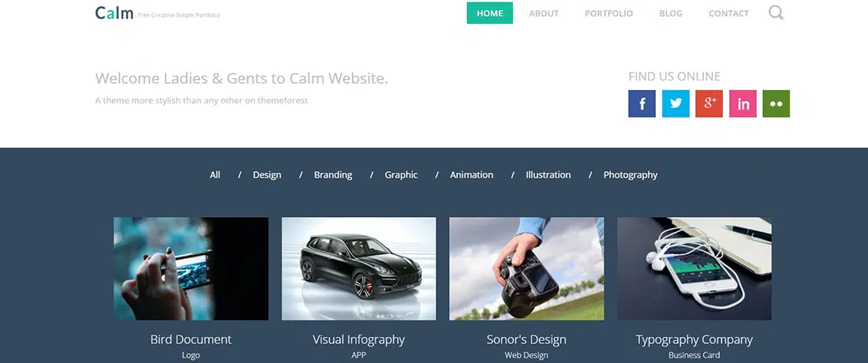Click the Typography Company title link

click(x=694, y=340)
